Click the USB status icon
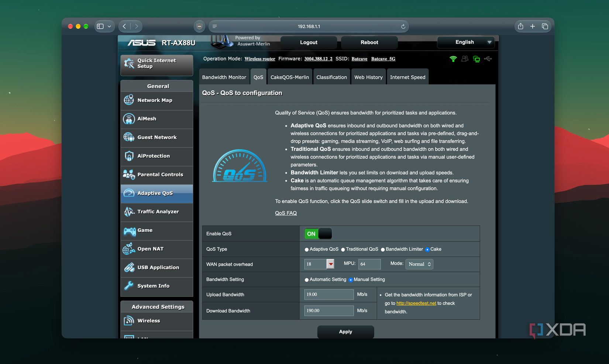Screen dimensions: 609x364 pos(488,59)
